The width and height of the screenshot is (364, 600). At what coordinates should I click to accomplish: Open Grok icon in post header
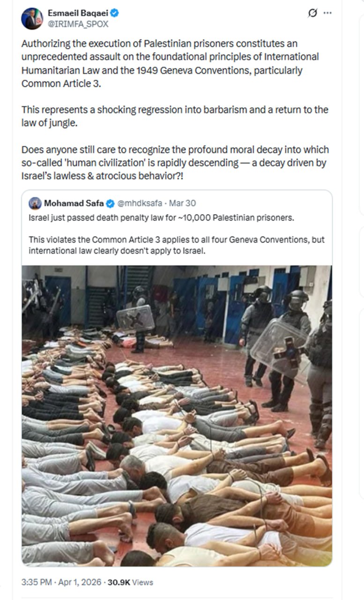point(312,13)
